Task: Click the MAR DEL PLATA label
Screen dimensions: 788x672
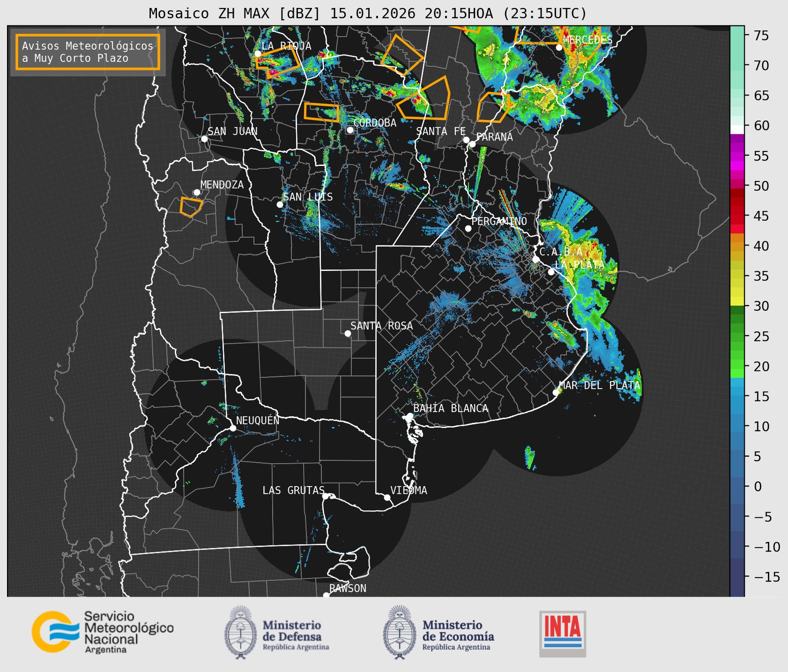Action: click(600, 385)
